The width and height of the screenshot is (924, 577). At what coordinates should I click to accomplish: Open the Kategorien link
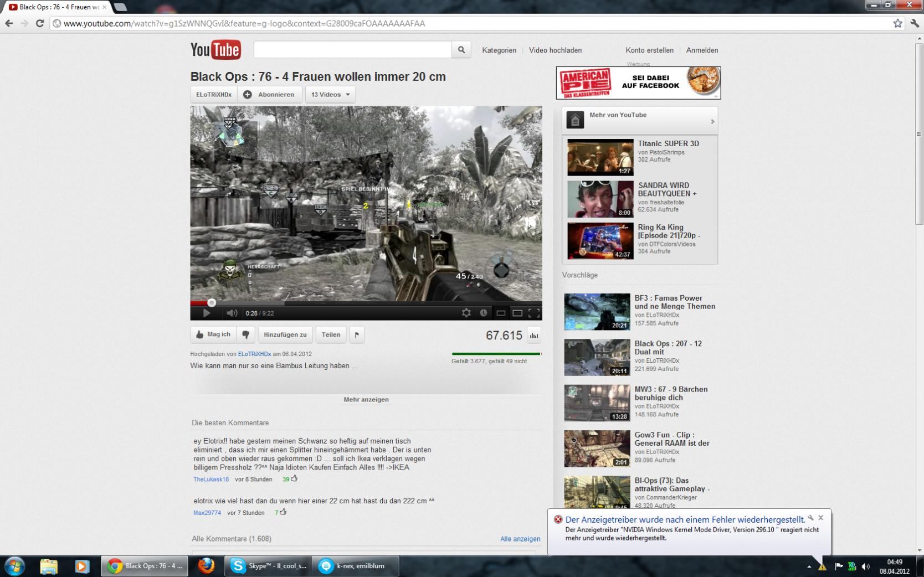pos(499,50)
